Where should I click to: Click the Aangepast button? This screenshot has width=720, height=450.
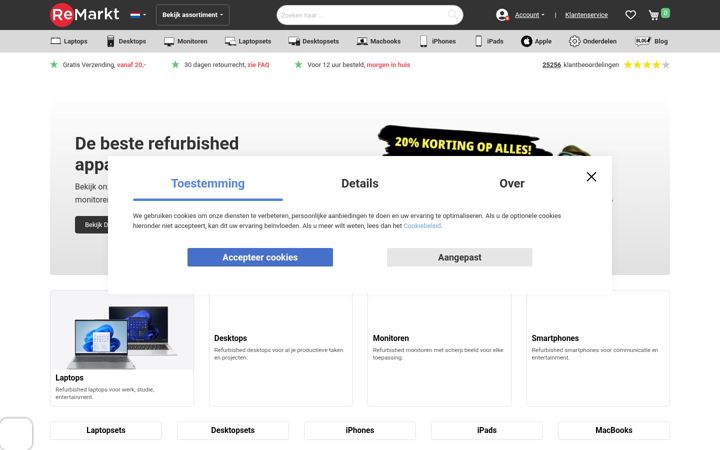click(x=460, y=257)
